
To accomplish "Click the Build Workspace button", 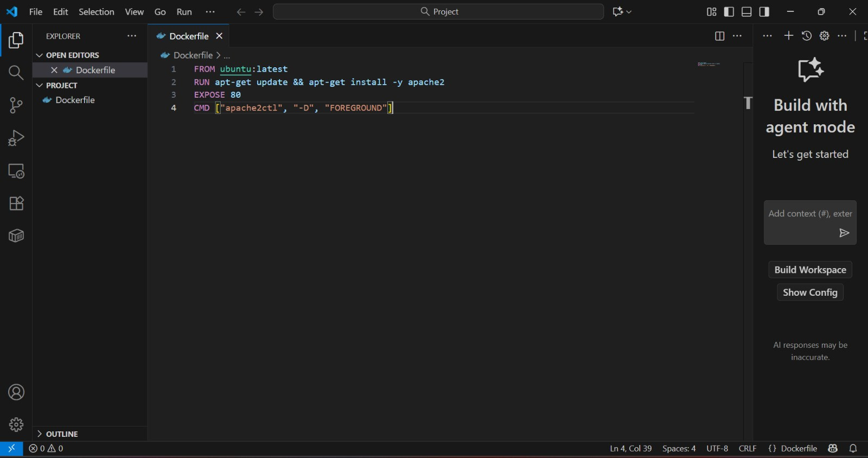I will pos(810,270).
